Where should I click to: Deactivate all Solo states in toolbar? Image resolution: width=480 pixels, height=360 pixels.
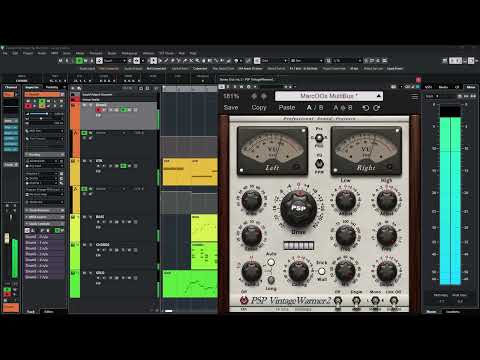pyautogui.click(x=67, y=61)
